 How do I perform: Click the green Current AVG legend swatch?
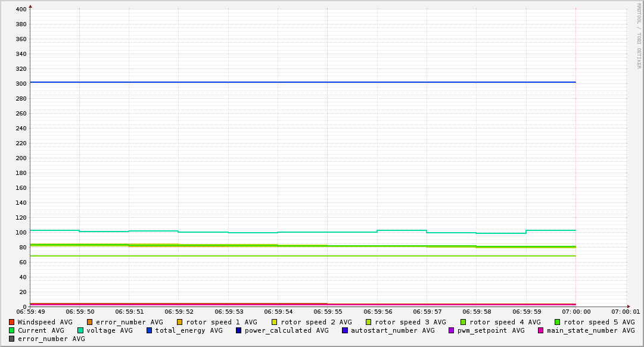pyautogui.click(x=11, y=330)
